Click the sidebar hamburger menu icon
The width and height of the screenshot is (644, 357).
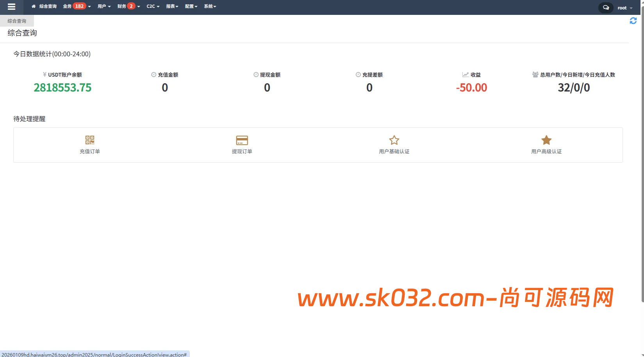click(x=11, y=7)
